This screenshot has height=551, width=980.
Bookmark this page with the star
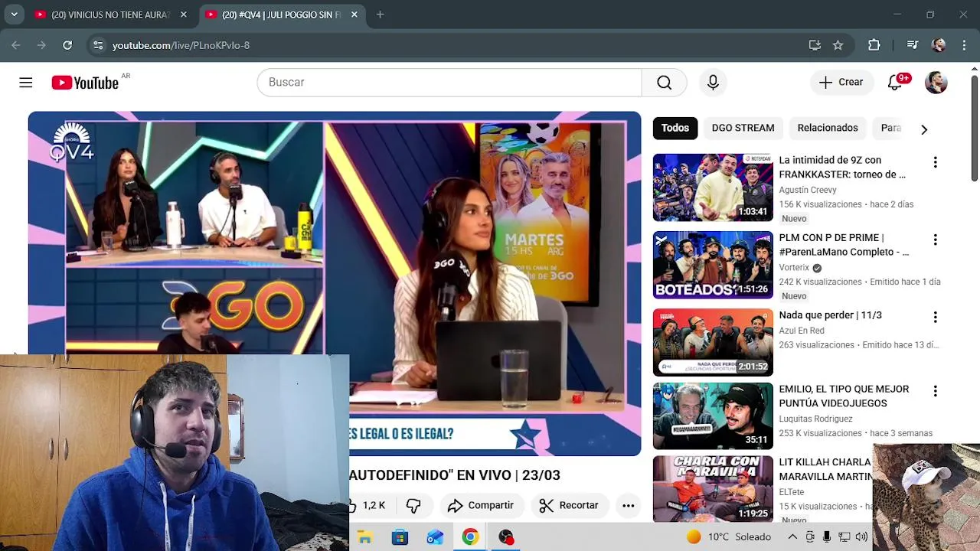838,45
